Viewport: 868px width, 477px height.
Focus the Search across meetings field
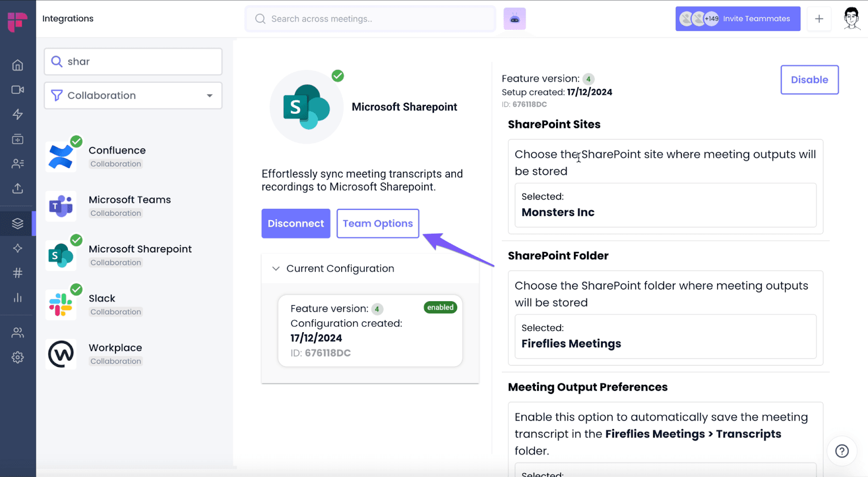point(371,19)
